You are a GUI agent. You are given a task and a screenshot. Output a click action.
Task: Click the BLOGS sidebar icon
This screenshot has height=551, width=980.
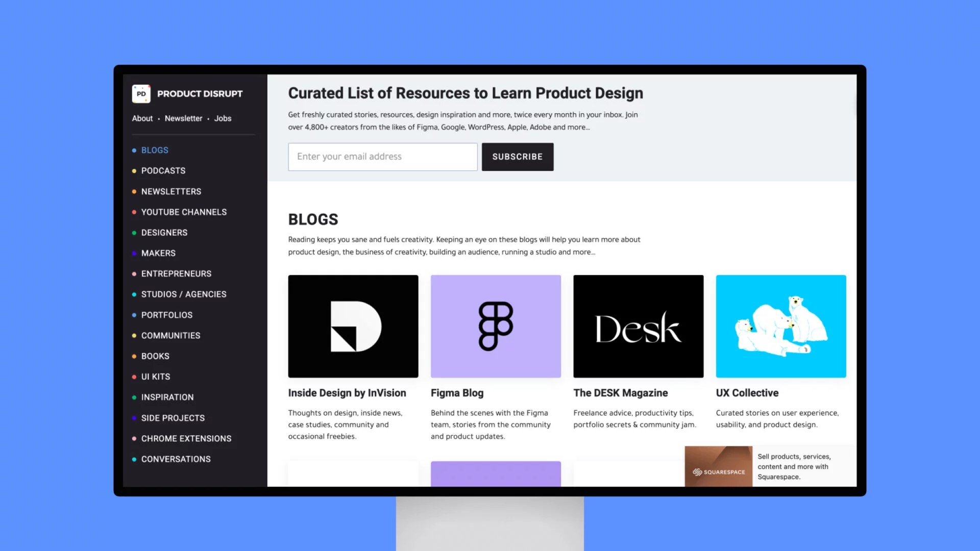pos(134,150)
